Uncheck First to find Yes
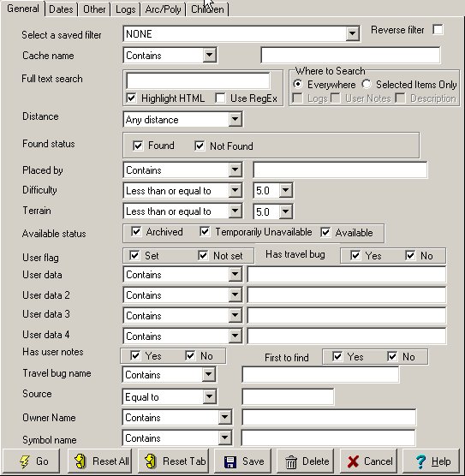This screenshot has width=465, height=476. [x=337, y=356]
